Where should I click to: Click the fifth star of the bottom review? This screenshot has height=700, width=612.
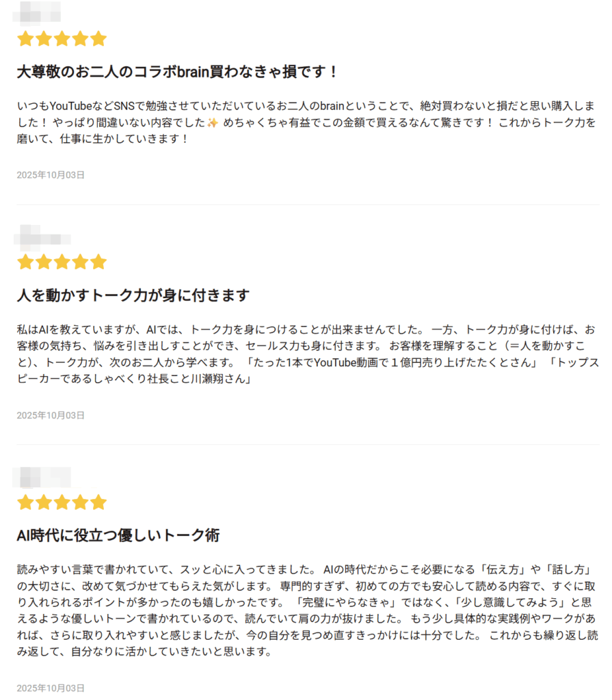click(98, 502)
